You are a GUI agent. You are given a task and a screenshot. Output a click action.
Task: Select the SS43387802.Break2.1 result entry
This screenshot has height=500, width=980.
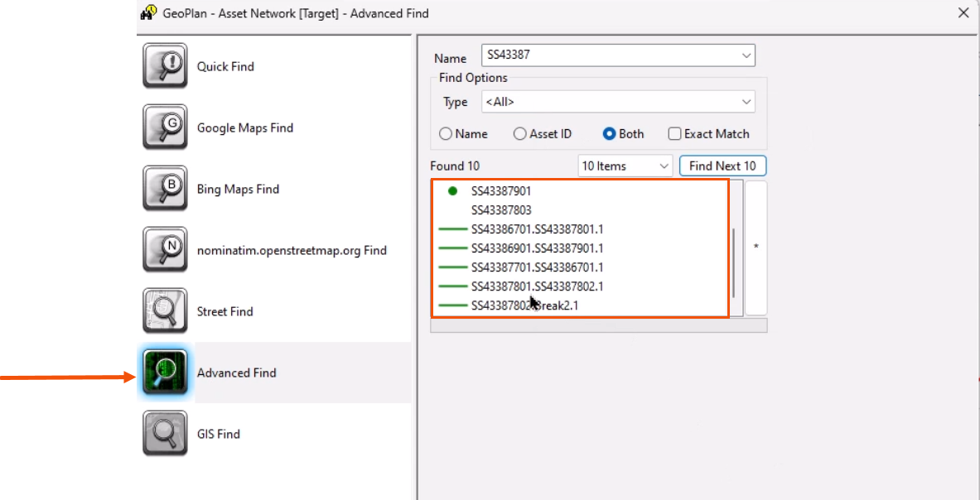tap(525, 305)
